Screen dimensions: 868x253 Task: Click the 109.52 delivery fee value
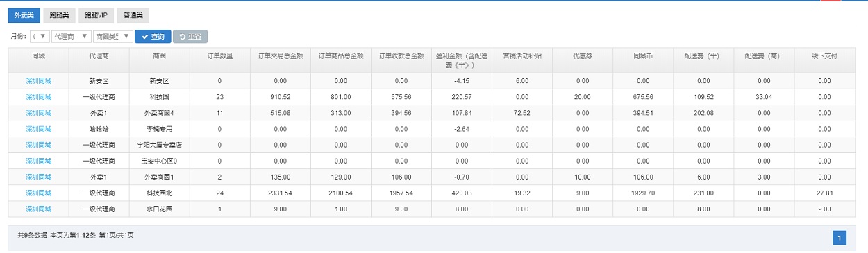tap(703, 97)
